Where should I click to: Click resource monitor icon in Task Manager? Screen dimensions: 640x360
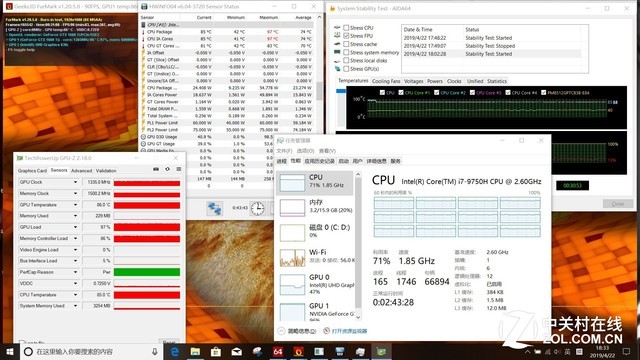point(327,331)
